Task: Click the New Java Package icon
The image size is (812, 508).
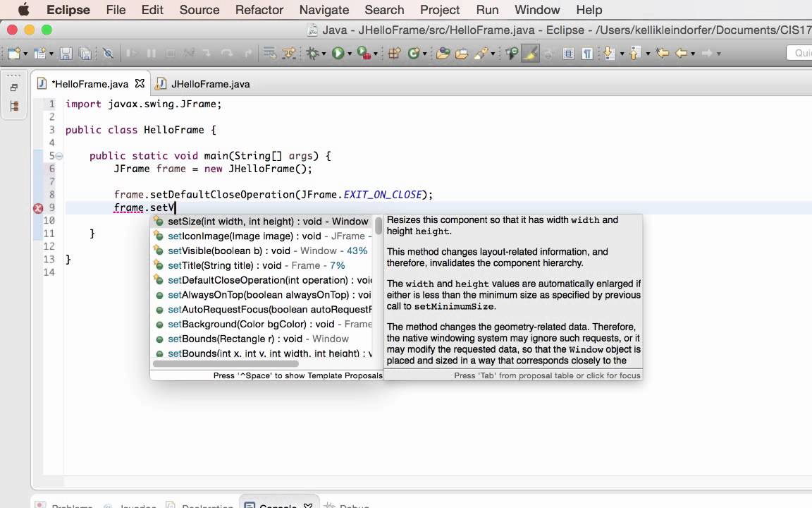Action: [394, 53]
